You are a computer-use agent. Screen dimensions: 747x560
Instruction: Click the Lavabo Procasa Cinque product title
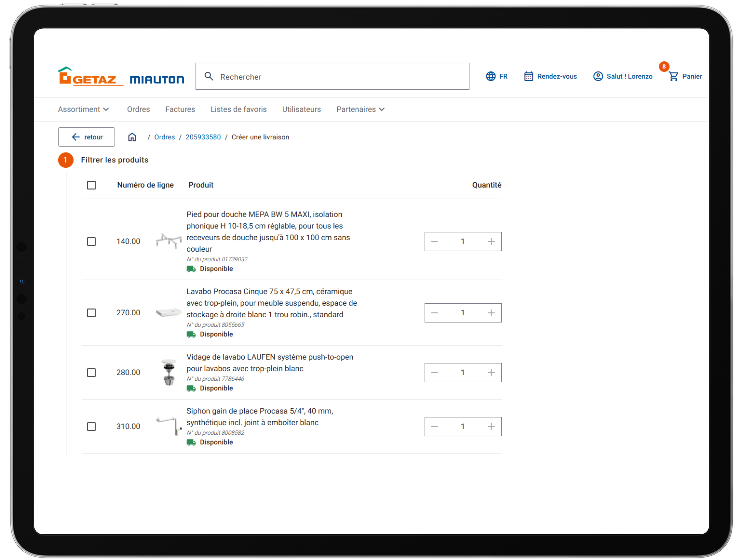click(x=272, y=303)
